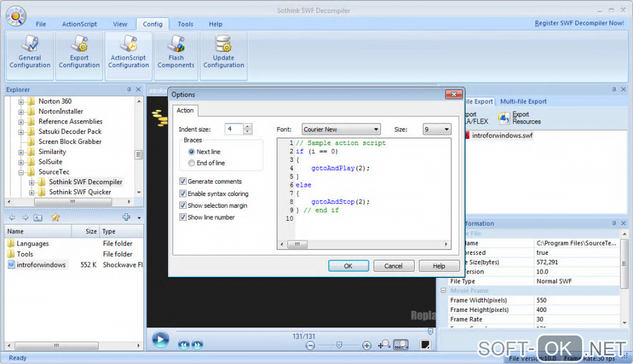Open ActionScript Configuration in the ribbon
633x364 pixels.
click(128, 56)
